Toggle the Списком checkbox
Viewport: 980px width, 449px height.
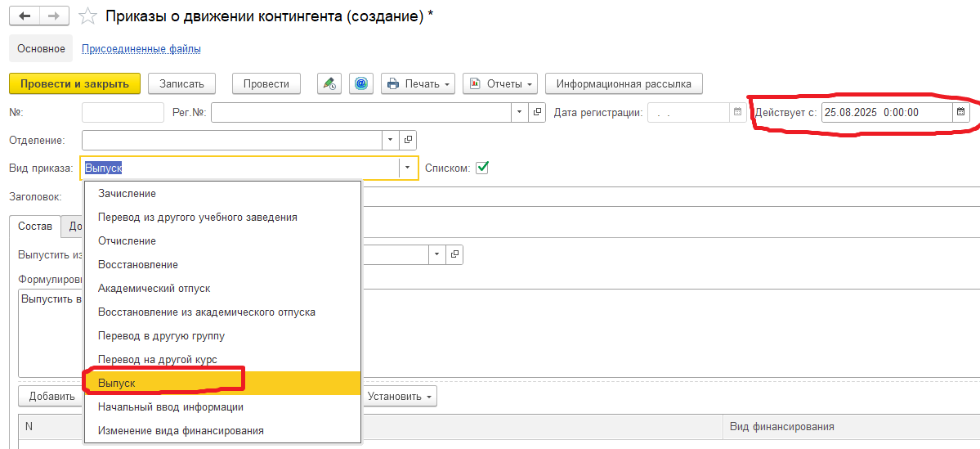pyautogui.click(x=482, y=168)
